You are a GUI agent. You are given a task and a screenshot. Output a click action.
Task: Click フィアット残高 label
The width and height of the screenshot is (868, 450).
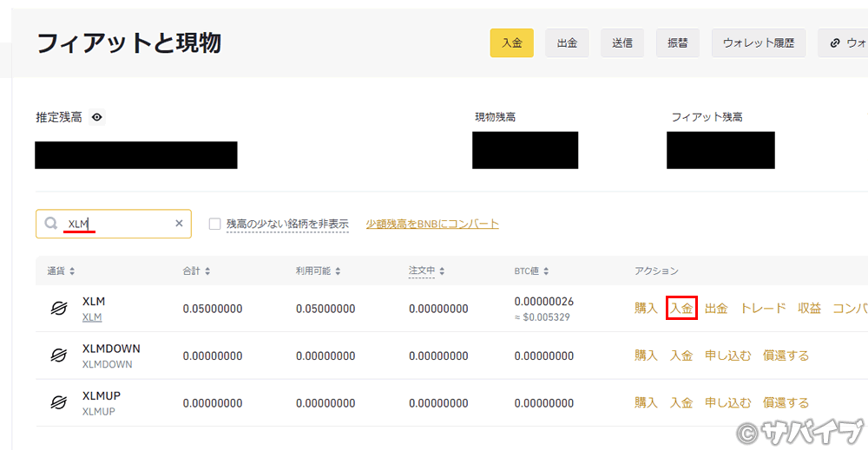click(x=707, y=117)
